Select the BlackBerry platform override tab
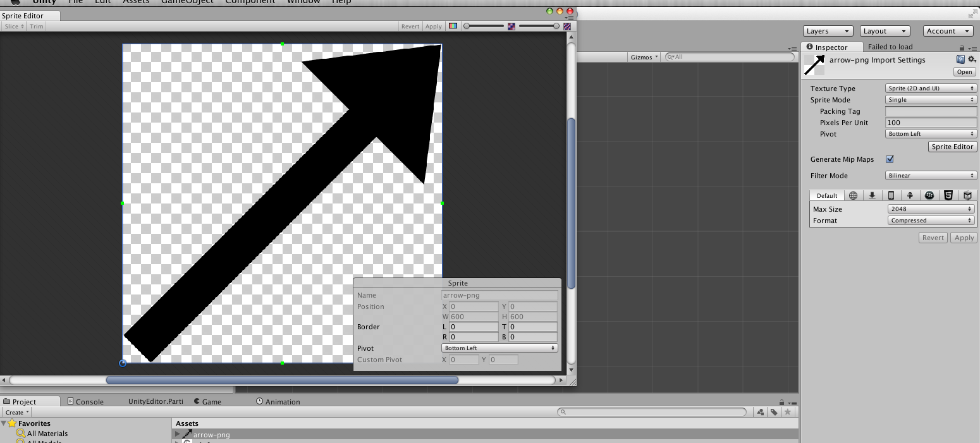980x443 pixels. click(929, 195)
